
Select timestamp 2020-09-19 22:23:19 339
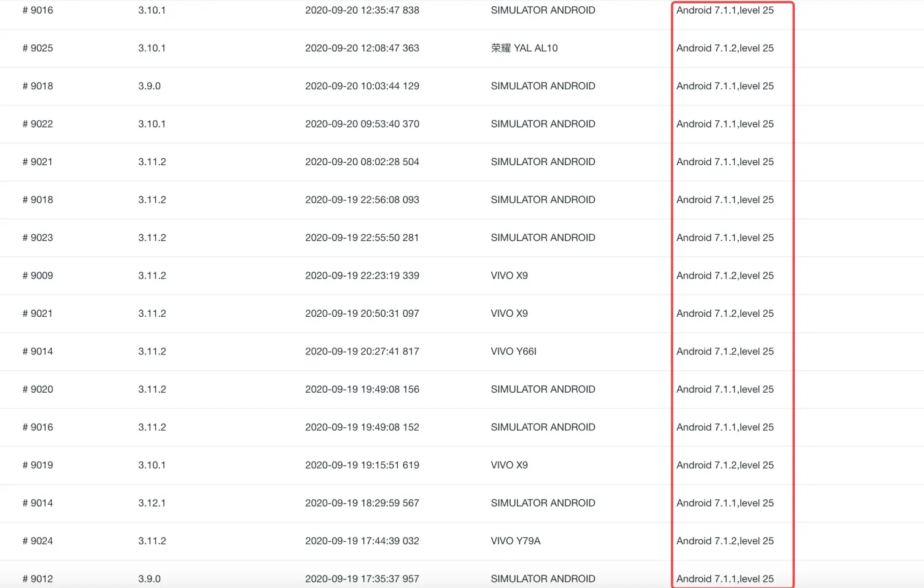362,276
